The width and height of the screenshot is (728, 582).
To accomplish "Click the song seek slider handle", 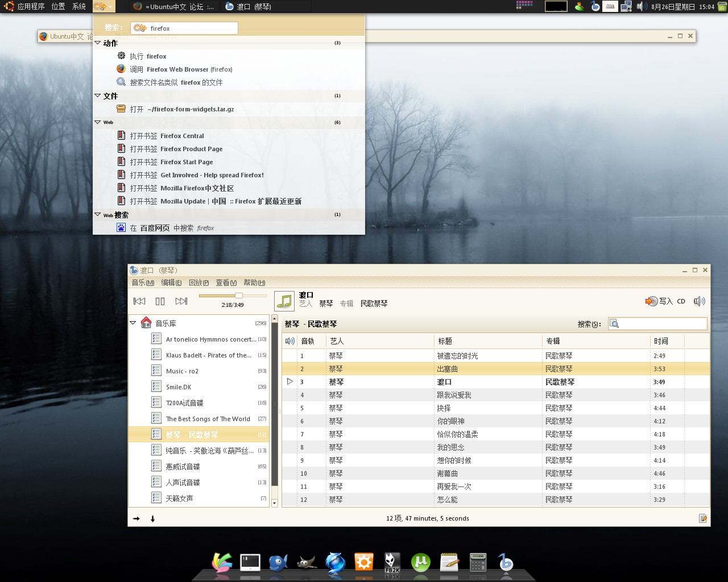I will (x=239, y=296).
